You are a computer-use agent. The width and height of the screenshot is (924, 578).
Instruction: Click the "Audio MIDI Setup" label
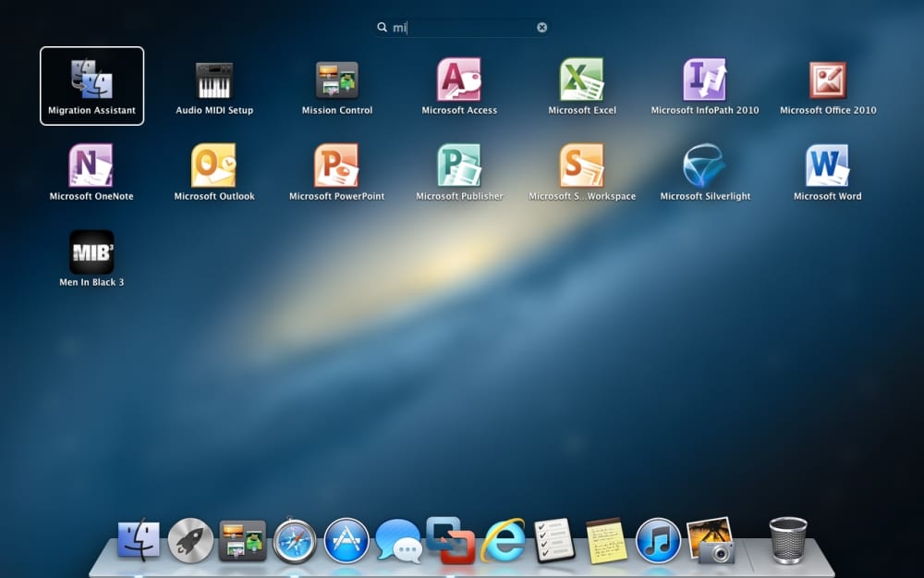214,110
